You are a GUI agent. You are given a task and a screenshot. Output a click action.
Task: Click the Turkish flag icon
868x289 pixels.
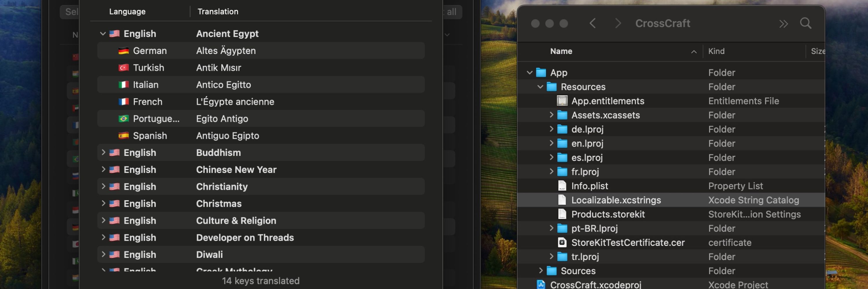124,68
